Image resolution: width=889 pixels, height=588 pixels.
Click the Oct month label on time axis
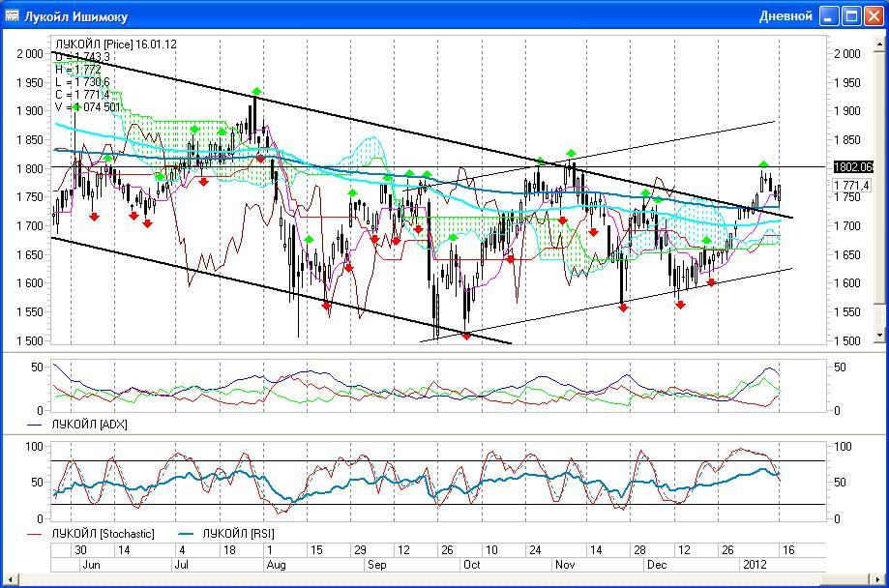point(472,565)
